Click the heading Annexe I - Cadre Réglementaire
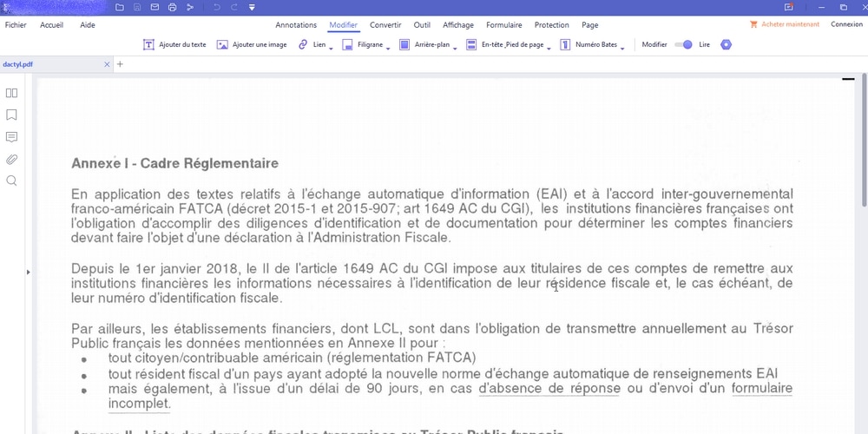Screen dimensions: 868x434 pos(175,163)
